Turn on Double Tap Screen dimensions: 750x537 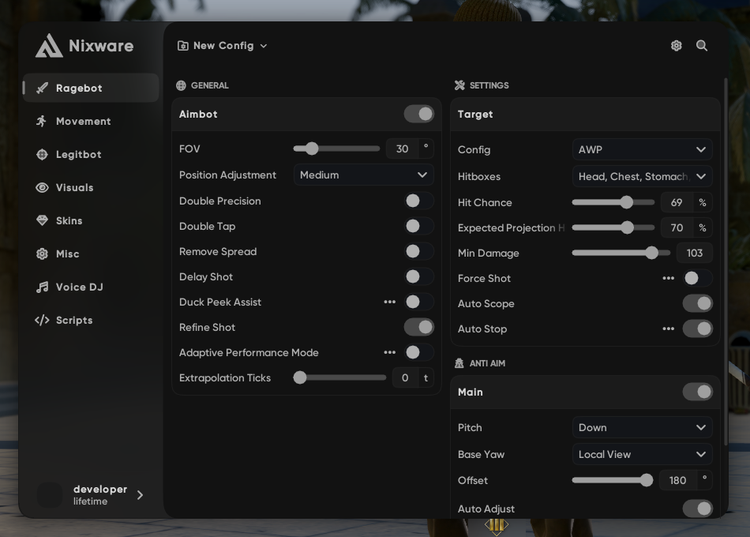pyautogui.click(x=419, y=226)
